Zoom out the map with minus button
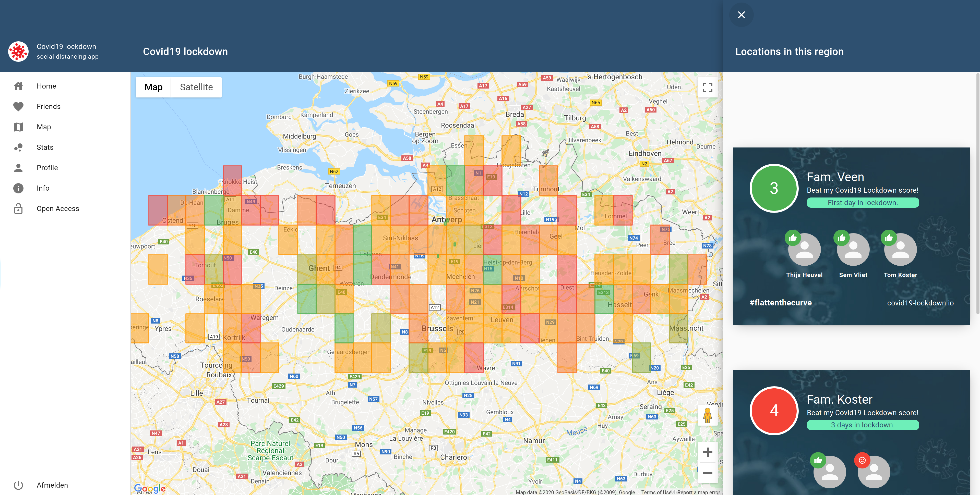The height and width of the screenshot is (495, 980). 707,473
